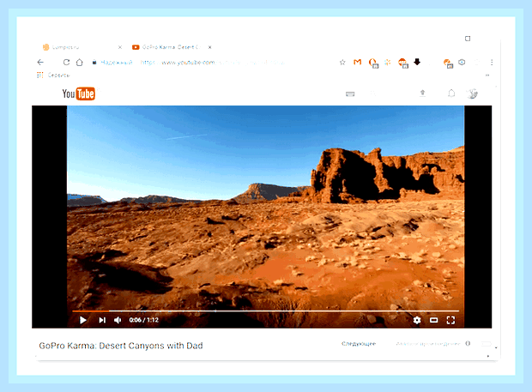
Task: Bookmark this page with the star icon
Action: point(342,62)
